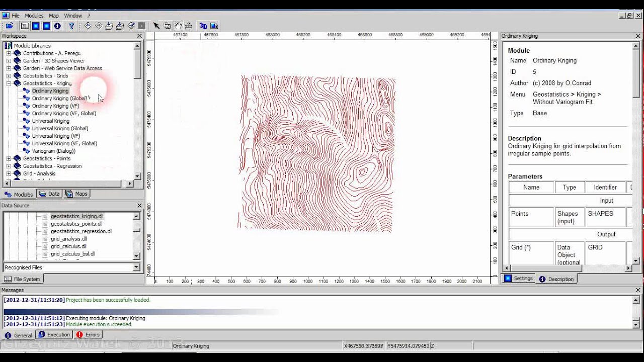The image size is (644, 362).
Task: Select the hand Pan tool
Action: [x=178, y=26]
